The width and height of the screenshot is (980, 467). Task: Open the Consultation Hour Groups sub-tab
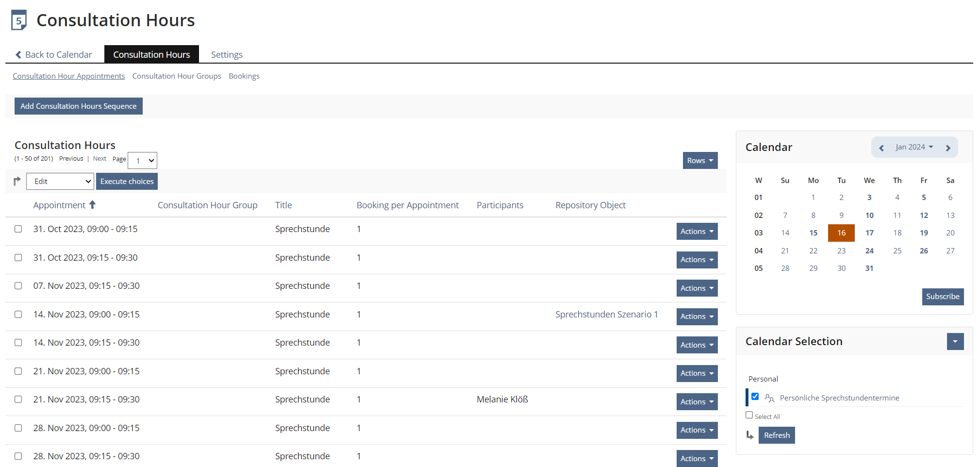[177, 76]
